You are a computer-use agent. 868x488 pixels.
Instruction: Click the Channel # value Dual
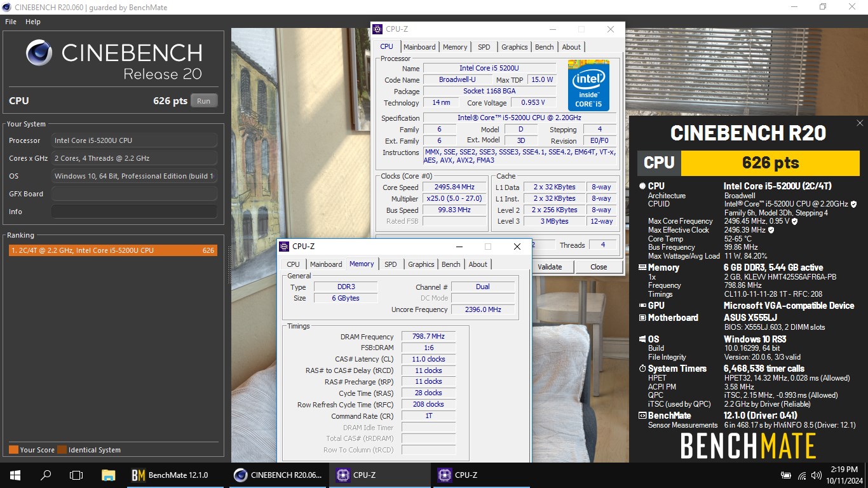[x=483, y=287]
